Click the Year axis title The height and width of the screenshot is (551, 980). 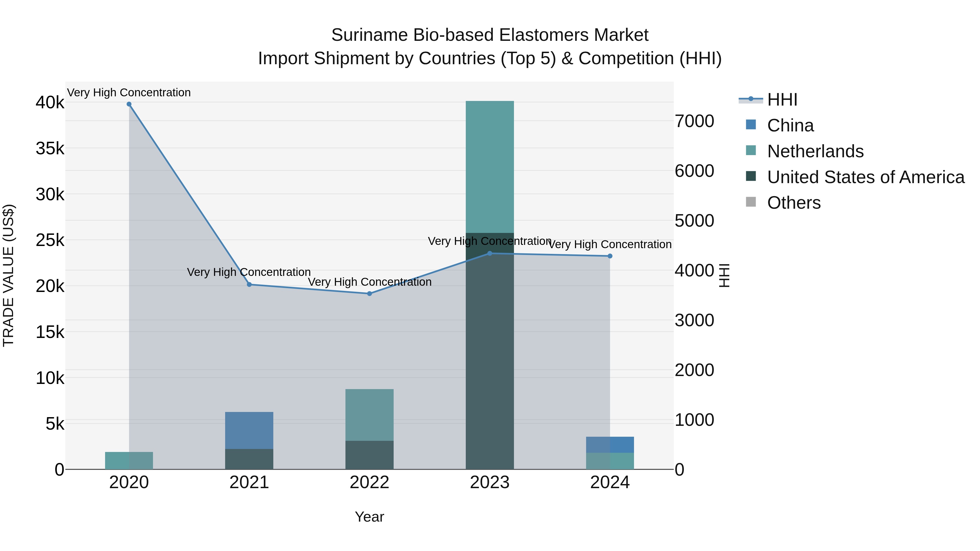(369, 517)
